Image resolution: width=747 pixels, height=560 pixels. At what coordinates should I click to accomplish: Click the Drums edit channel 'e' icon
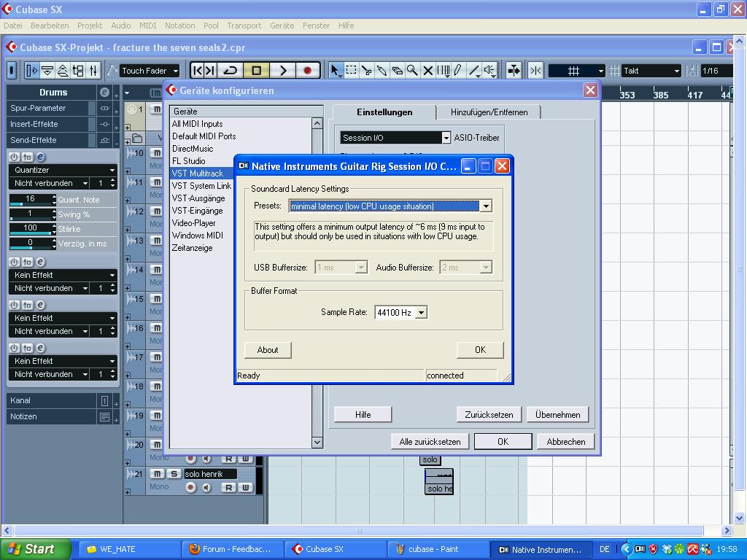(104, 93)
